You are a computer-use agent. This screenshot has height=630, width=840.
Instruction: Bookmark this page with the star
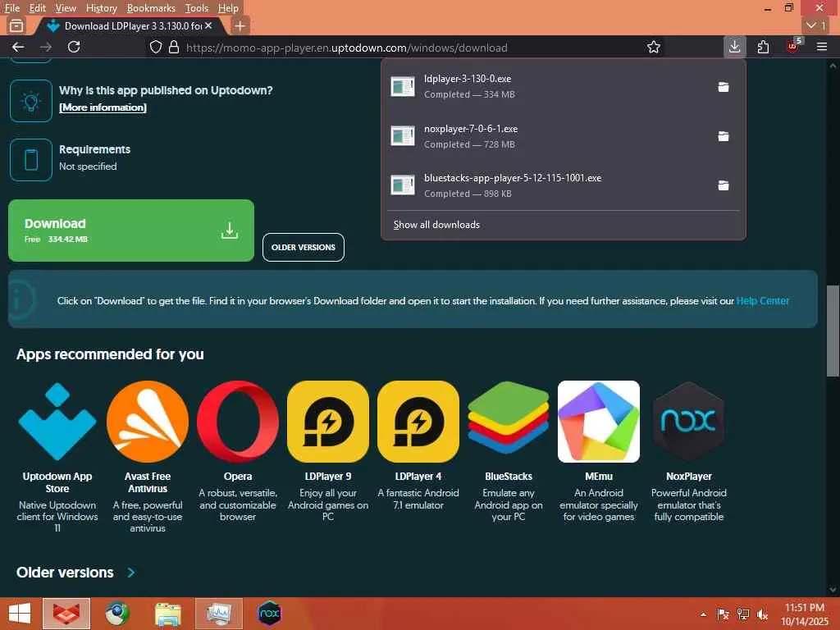[653, 47]
